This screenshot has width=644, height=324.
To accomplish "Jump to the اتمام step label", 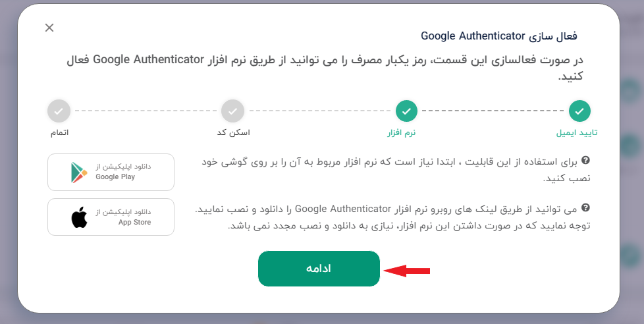I will pyautogui.click(x=59, y=133).
